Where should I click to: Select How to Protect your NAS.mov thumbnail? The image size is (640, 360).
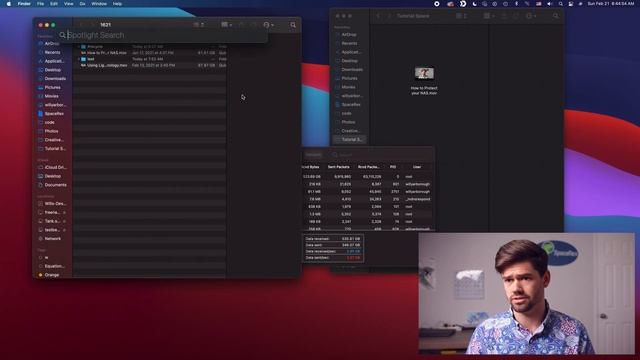424,73
